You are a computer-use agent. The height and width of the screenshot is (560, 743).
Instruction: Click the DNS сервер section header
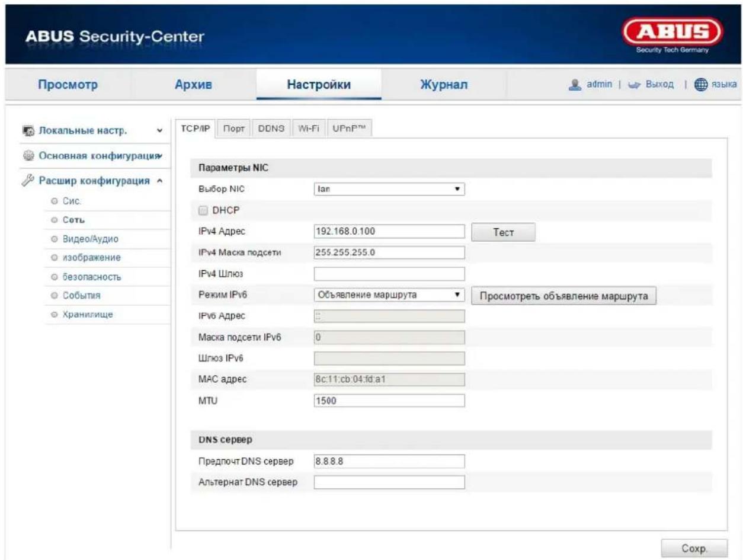451,440
